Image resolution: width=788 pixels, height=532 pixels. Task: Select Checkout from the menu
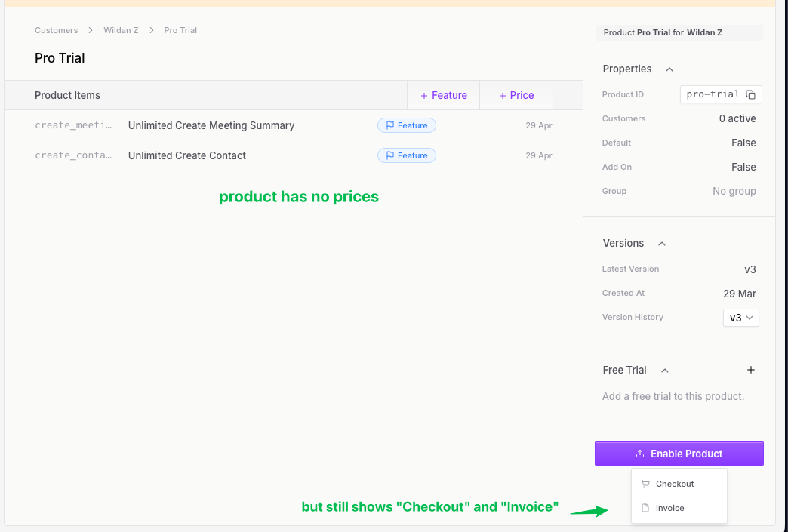pyautogui.click(x=676, y=484)
